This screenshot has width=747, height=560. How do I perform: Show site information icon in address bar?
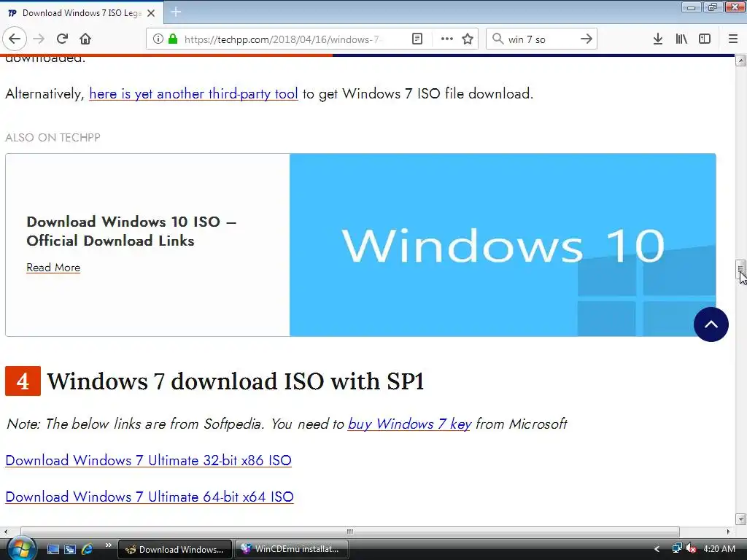[158, 39]
